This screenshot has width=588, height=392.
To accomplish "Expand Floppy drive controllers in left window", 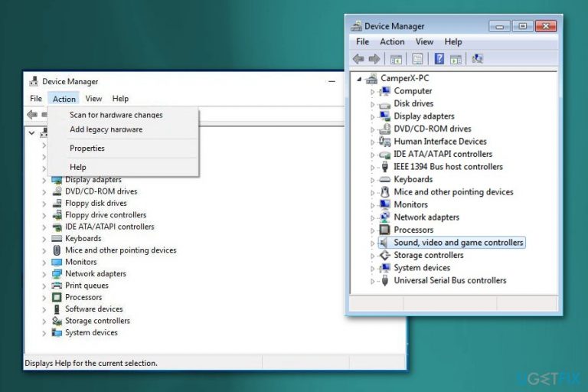I will coord(44,215).
